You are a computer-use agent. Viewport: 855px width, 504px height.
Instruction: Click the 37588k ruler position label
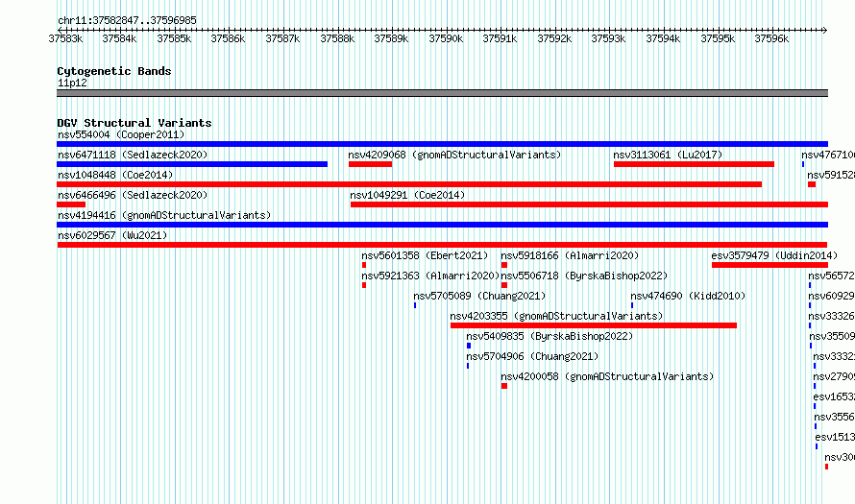(x=337, y=38)
